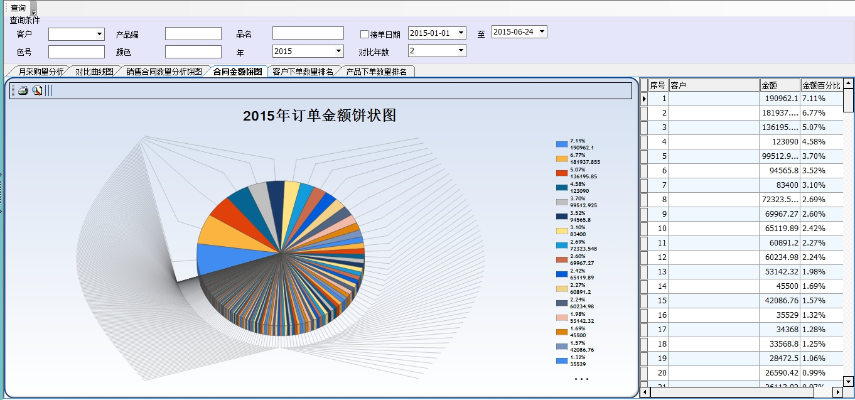Enable the 接单日期 checkbox

[364, 34]
